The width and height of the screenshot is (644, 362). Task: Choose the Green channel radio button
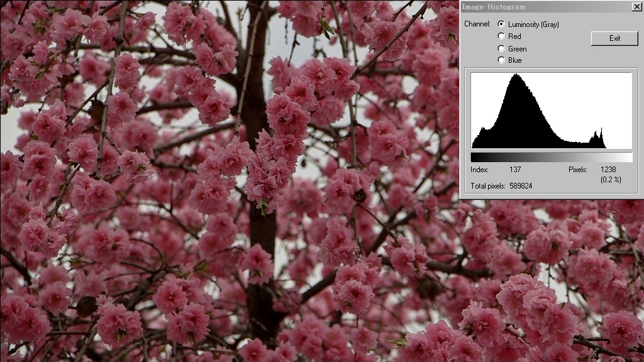point(501,48)
